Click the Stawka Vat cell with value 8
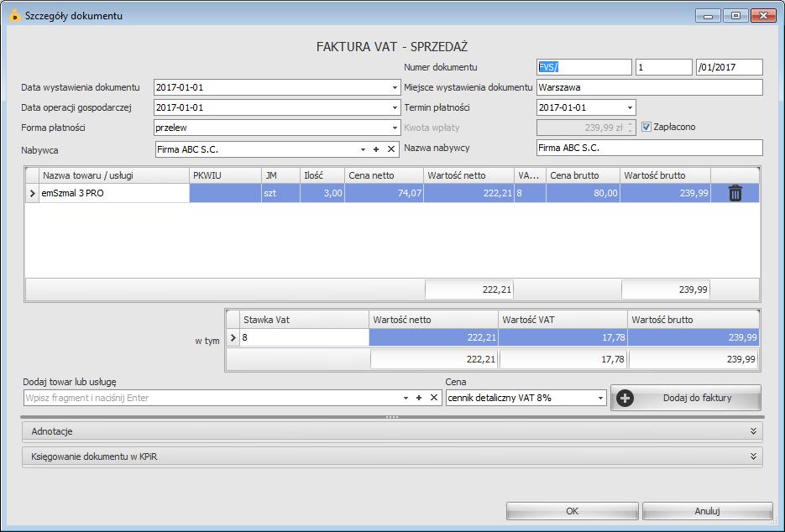This screenshot has height=532, width=785. tap(304, 337)
